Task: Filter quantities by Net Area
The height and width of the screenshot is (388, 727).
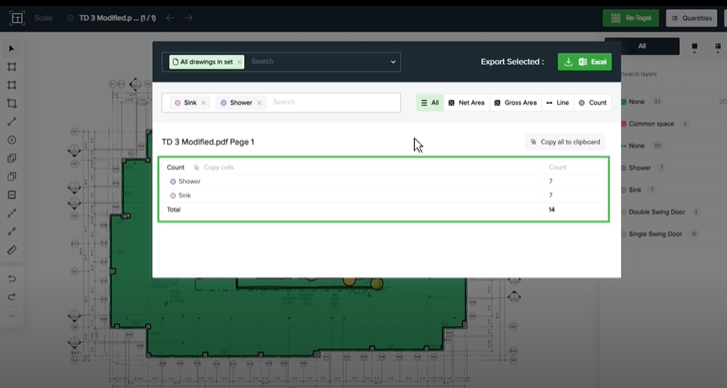Action: pyautogui.click(x=466, y=103)
